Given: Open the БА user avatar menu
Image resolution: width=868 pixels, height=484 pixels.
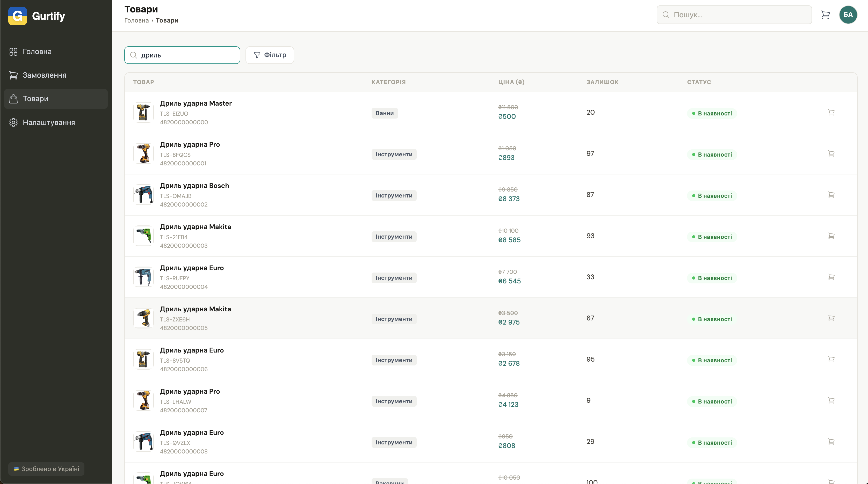Looking at the screenshot, I should click(848, 15).
